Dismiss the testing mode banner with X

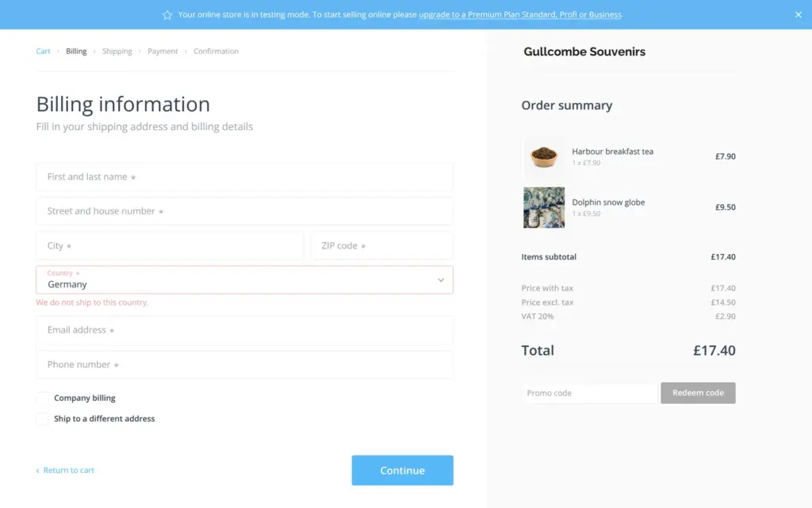click(x=798, y=14)
